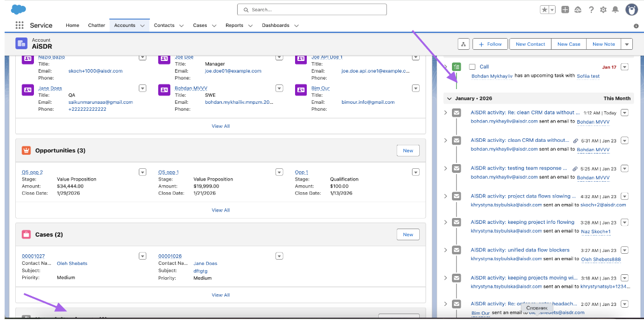644x320 pixels.
Task: Click email icon for project data flows slowing
Action: pos(456,196)
